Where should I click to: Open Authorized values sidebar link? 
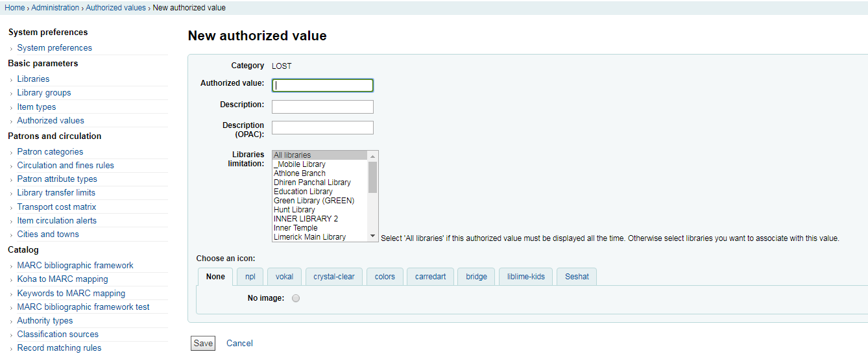pyautogui.click(x=51, y=121)
